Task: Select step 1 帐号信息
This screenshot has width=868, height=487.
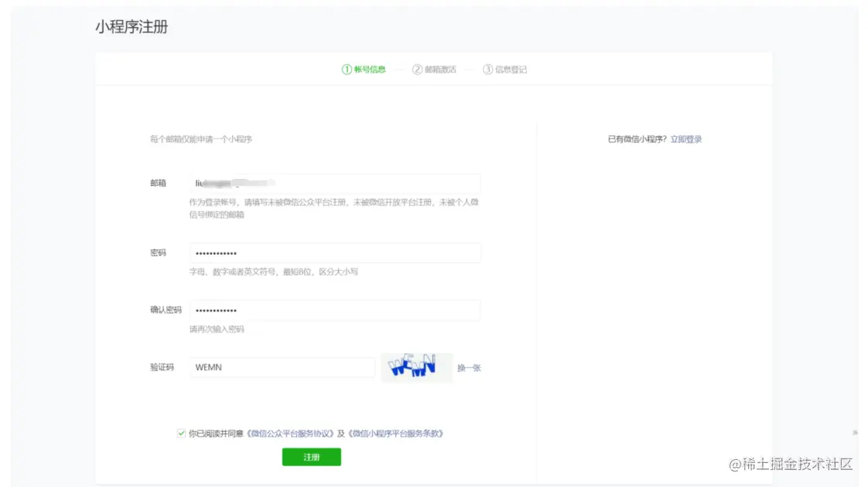Action: [364, 69]
